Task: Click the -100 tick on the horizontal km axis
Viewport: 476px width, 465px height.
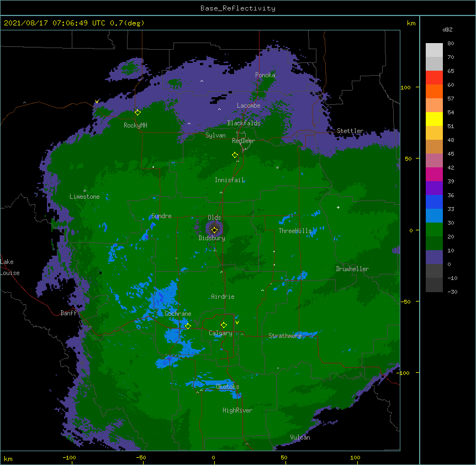Action: [x=69, y=458]
